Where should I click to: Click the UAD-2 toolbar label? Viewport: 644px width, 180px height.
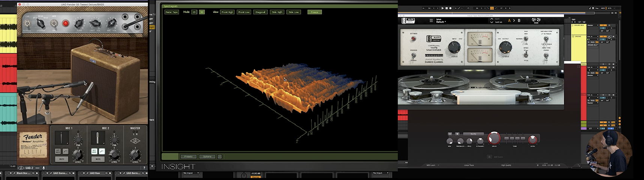pyautogui.click(x=29, y=168)
